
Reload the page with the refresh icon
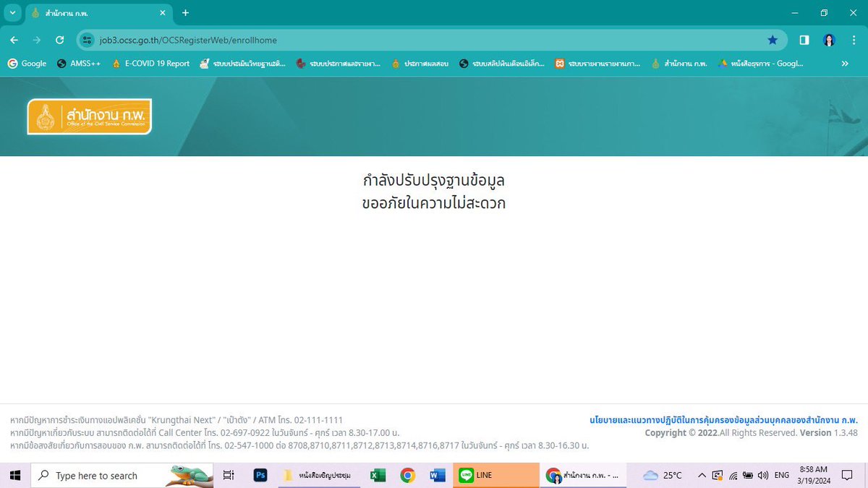click(60, 40)
